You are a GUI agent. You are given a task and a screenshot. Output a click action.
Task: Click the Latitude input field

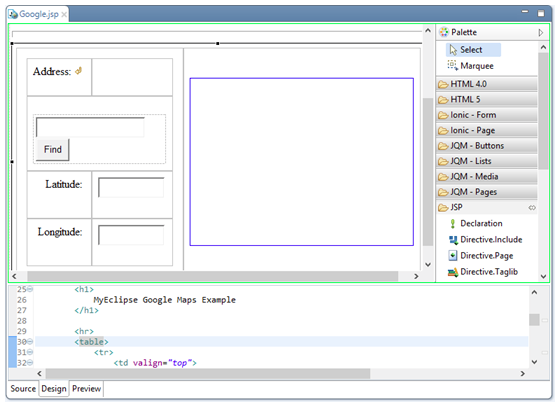[x=131, y=188]
